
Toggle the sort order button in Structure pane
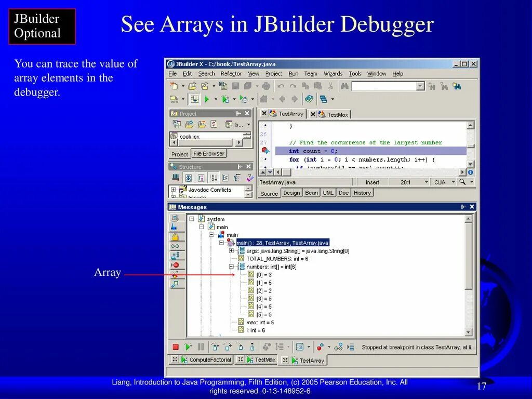coord(214,178)
